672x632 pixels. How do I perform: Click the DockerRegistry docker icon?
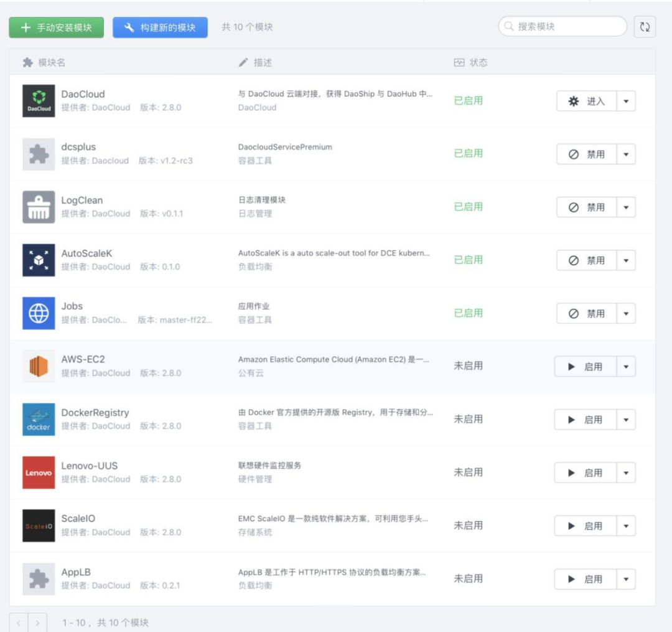pos(39,419)
